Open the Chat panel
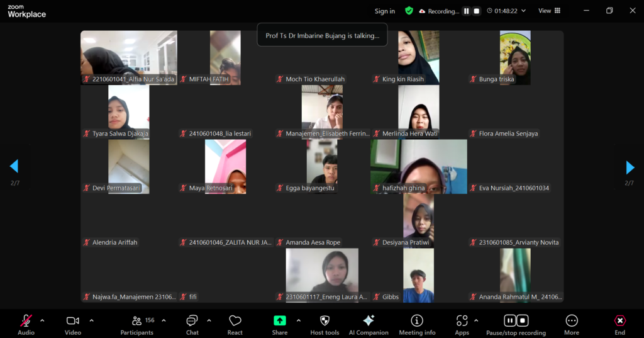 point(192,324)
